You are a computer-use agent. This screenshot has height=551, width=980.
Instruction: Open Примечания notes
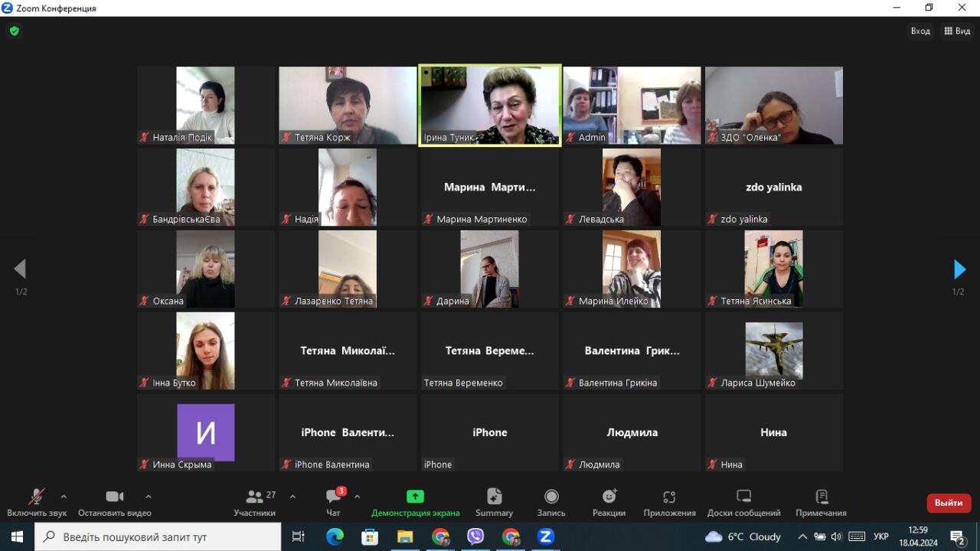821,503
